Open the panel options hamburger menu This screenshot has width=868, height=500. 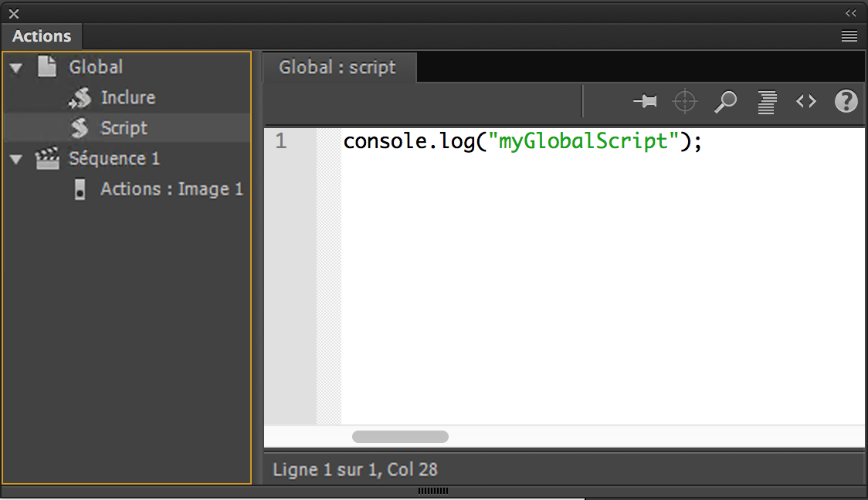(x=849, y=36)
